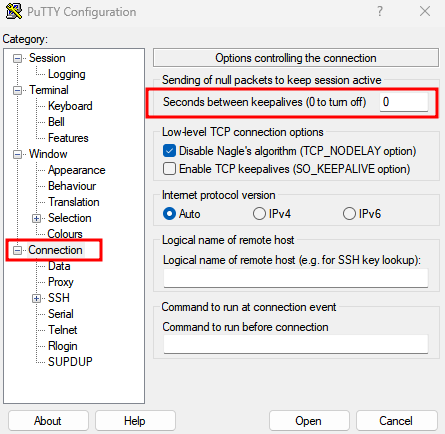Image resolution: width=445 pixels, height=434 pixels.
Task: Collapse the Window tree node
Action: click(17, 155)
